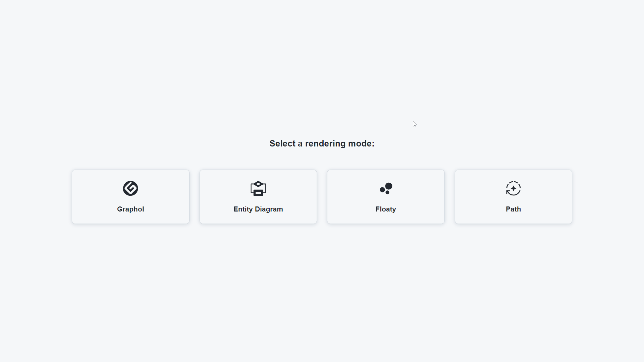644x362 pixels.
Task: Click the "Select a rendering mode:" heading
Action: pos(322,143)
